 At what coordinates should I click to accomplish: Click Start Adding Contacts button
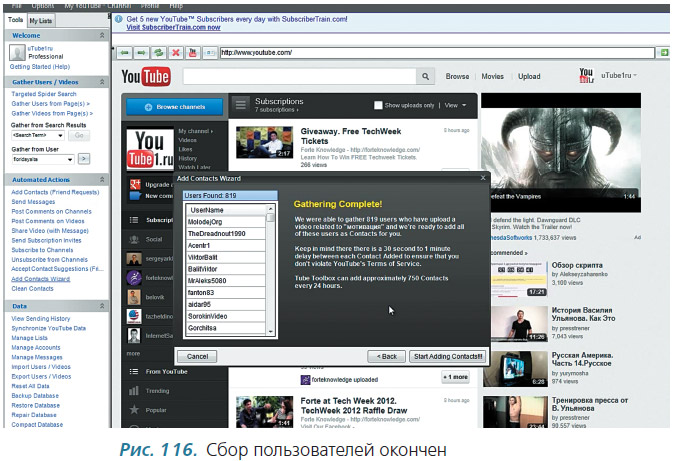448,356
